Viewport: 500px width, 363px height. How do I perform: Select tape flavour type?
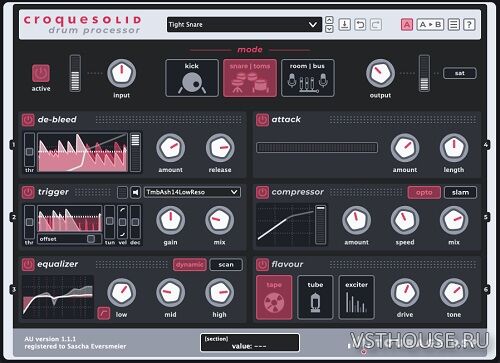click(x=274, y=298)
